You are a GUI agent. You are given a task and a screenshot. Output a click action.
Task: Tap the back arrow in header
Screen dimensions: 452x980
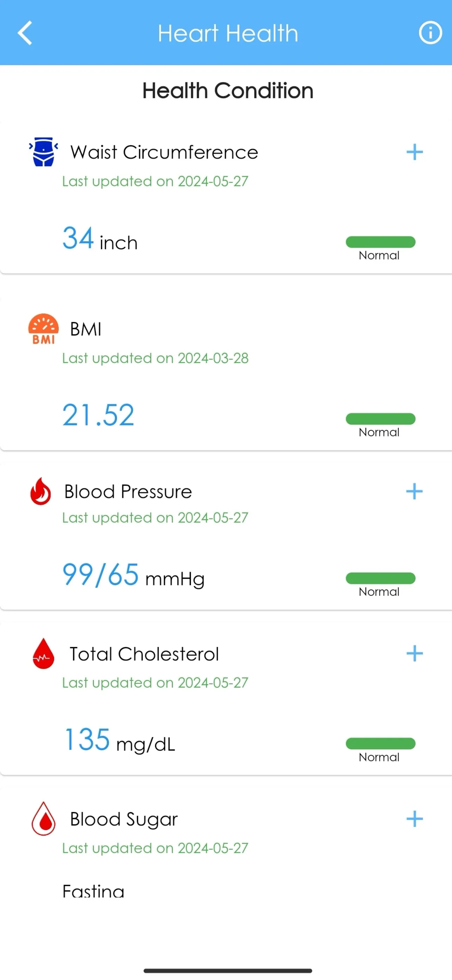pyautogui.click(x=25, y=33)
